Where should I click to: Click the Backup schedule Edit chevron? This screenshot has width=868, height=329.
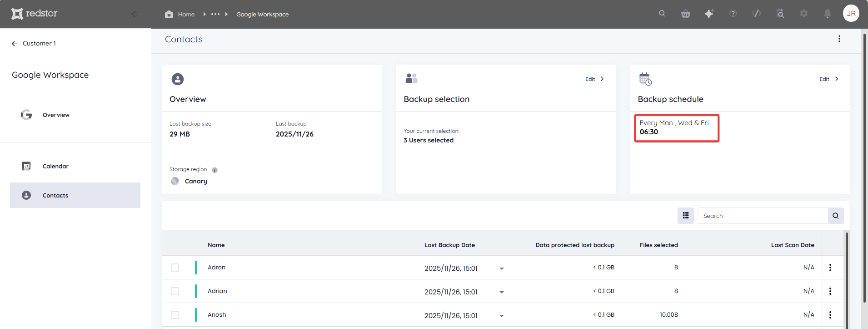[x=837, y=79]
